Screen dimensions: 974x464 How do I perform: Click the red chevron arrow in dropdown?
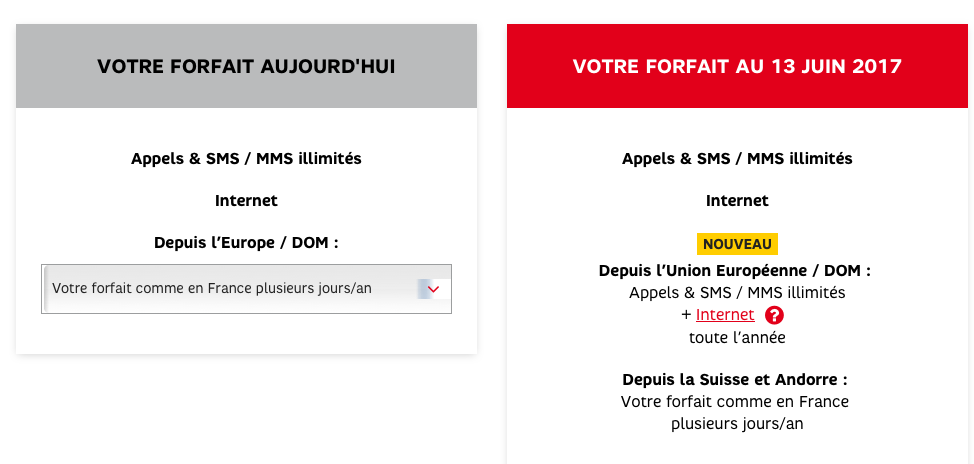[433, 289]
